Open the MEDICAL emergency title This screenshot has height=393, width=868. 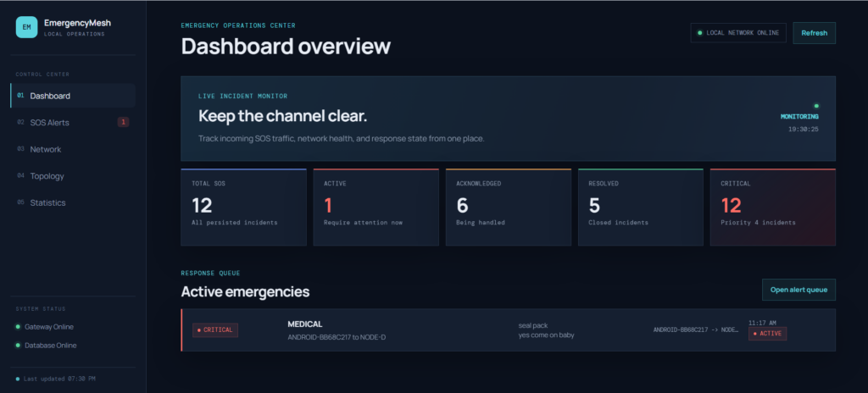point(305,324)
